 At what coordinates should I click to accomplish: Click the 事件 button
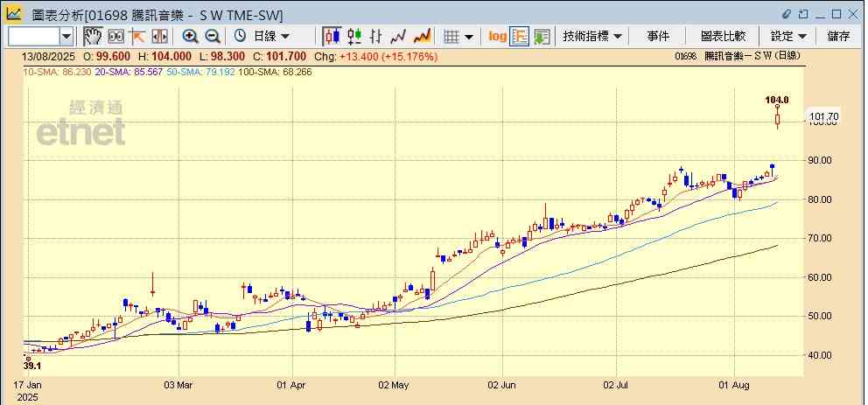(658, 37)
